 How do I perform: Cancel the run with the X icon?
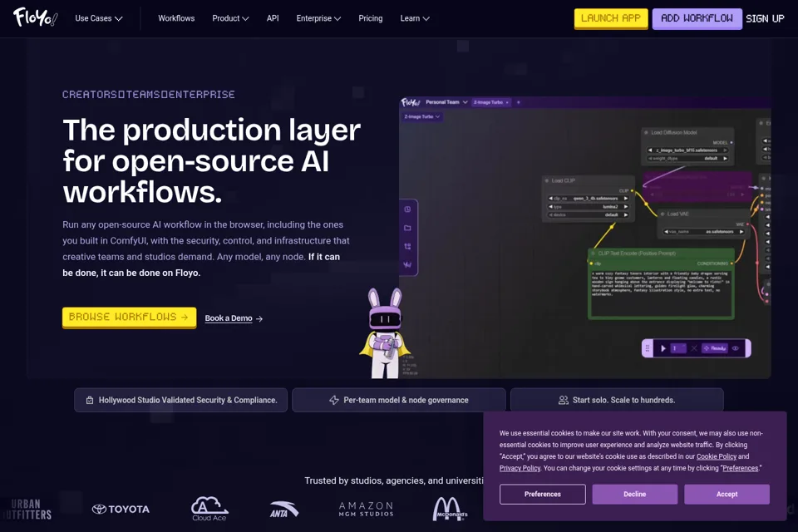coord(693,348)
